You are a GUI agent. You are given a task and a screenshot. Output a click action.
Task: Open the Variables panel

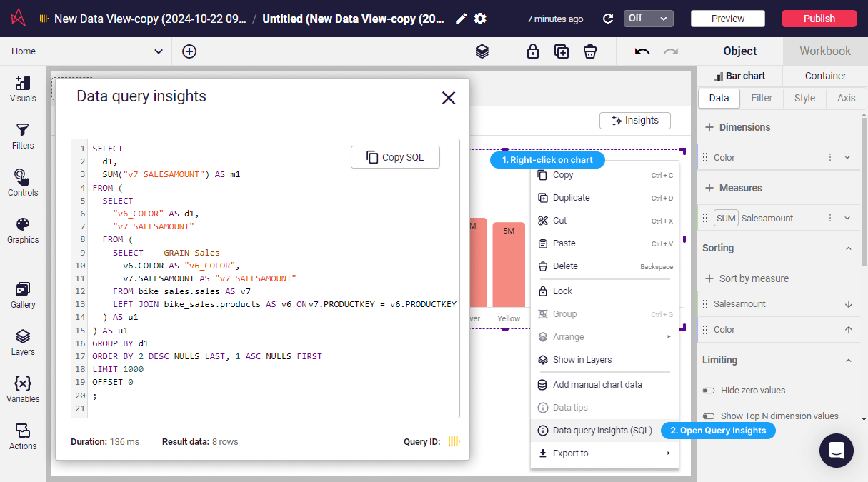tap(22, 388)
